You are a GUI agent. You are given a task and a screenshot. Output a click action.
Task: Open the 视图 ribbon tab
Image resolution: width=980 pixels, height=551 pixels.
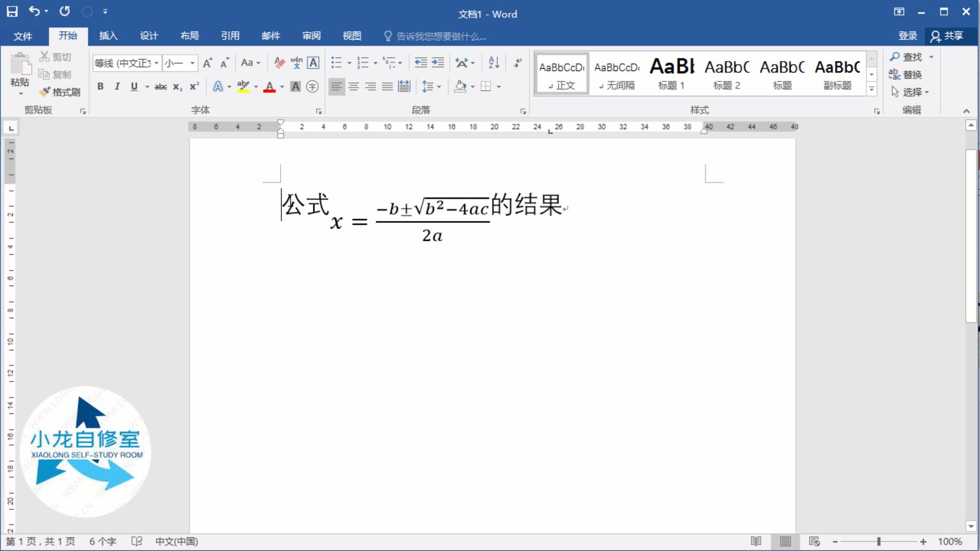click(351, 36)
